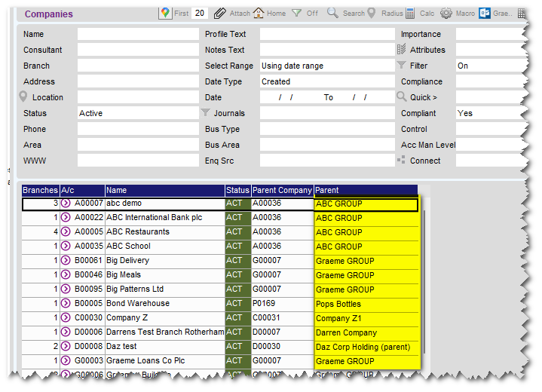Click the Enq Src field
The width and height of the screenshot is (542, 392).
pos(327,161)
